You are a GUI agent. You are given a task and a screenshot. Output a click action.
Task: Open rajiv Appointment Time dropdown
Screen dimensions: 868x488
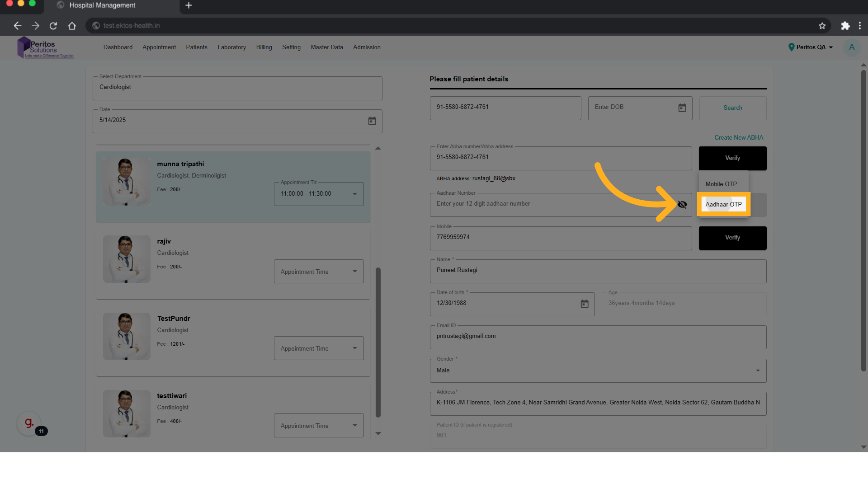[x=318, y=272]
